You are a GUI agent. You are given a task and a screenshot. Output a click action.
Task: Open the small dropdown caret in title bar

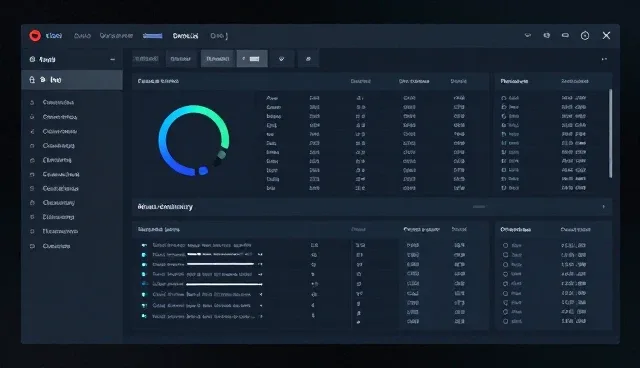click(x=528, y=35)
